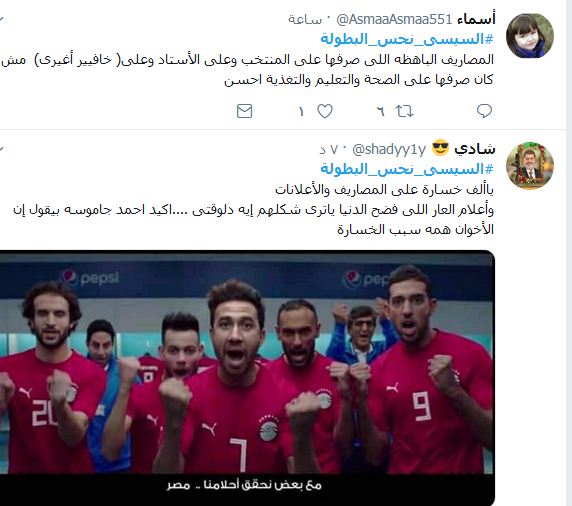Image resolution: width=572 pixels, height=506 pixels.
Task: Expand more options chevron on Asmaa's tweet
Action: click(2, 18)
